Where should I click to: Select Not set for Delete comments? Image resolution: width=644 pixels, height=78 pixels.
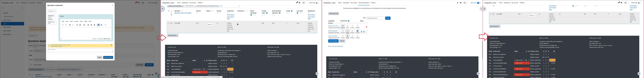tap(343, 26)
